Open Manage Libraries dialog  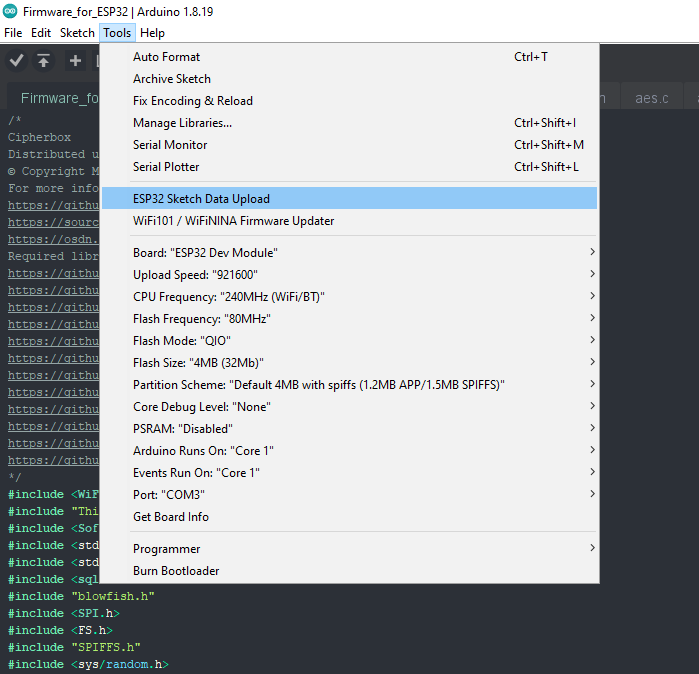[x=350, y=123]
